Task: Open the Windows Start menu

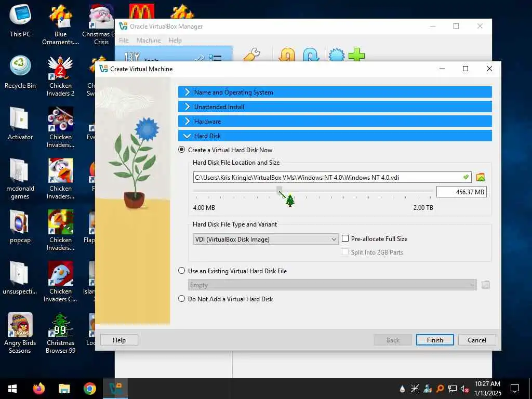Action: click(12, 389)
